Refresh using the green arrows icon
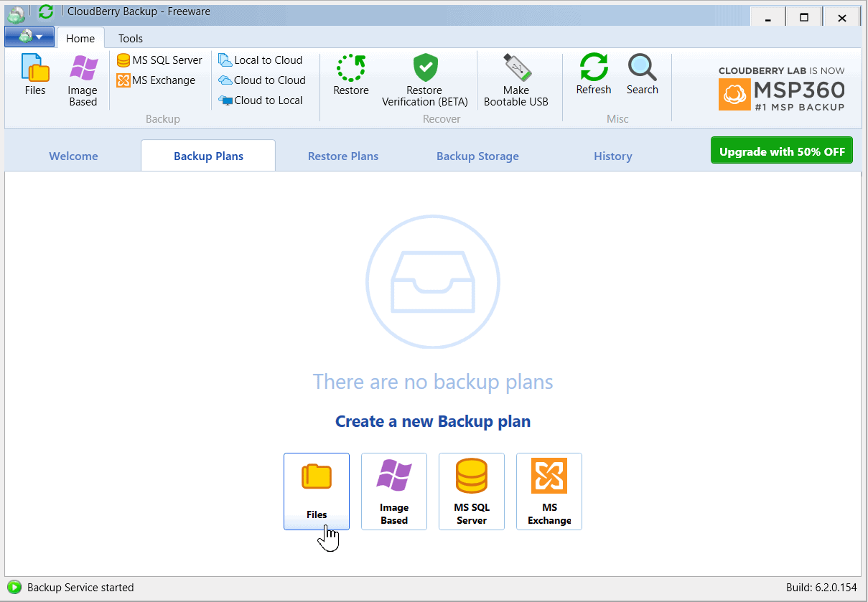Screen dimensions: 868x602 tap(594, 75)
